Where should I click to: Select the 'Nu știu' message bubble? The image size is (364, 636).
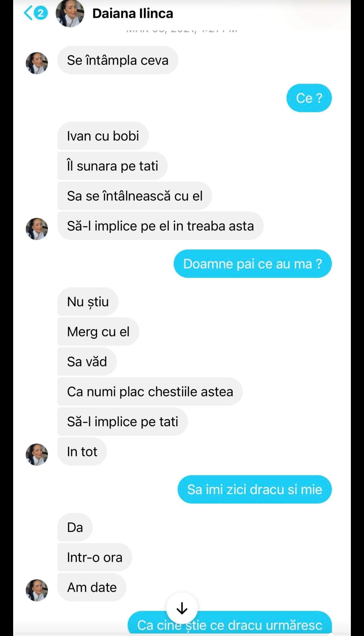coord(88,302)
